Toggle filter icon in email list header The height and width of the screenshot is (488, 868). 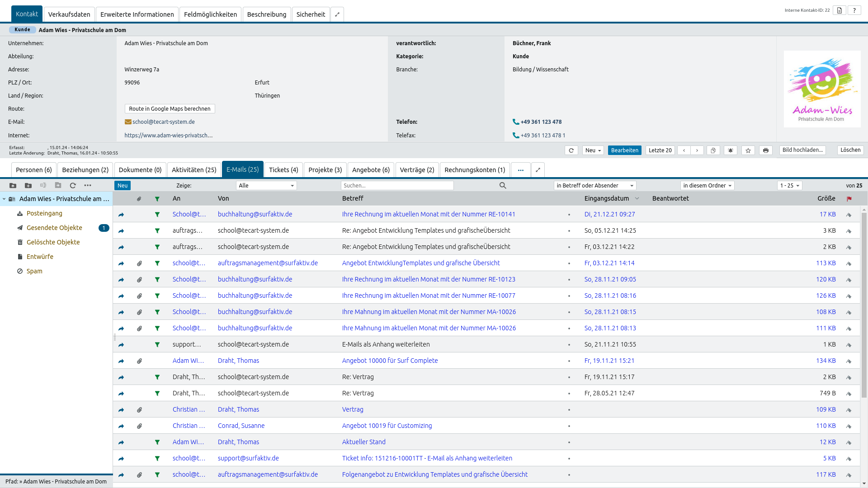click(x=157, y=199)
